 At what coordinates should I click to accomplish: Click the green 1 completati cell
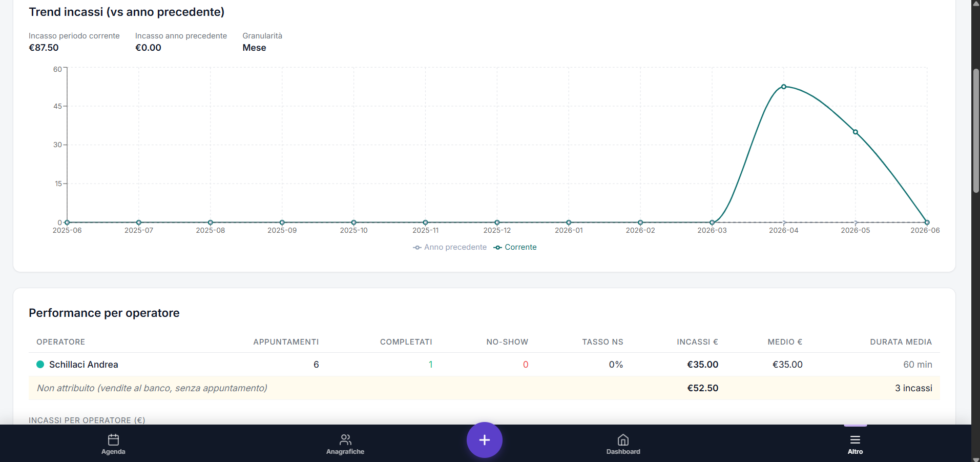point(430,365)
